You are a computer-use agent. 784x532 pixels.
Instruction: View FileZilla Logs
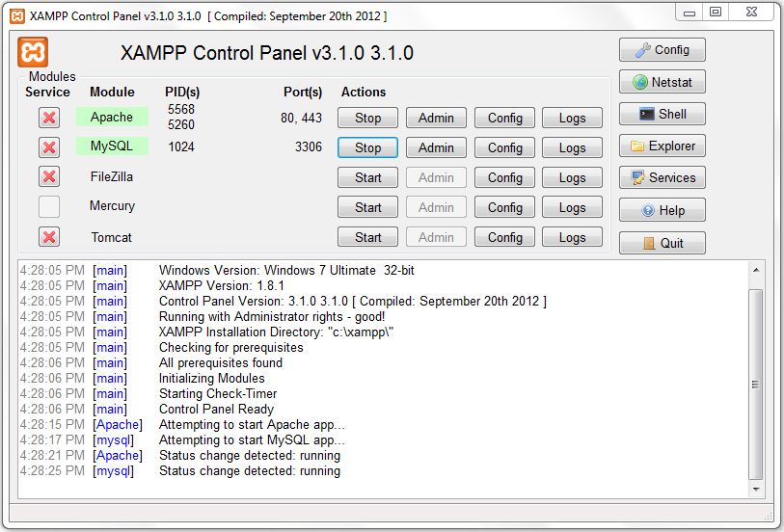coord(572,177)
